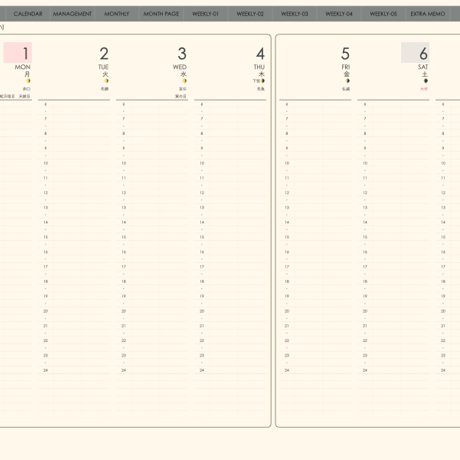Screen dimensions: 460x460
Task: Select the large date number 3 for Wednesday
Action: tap(182, 54)
